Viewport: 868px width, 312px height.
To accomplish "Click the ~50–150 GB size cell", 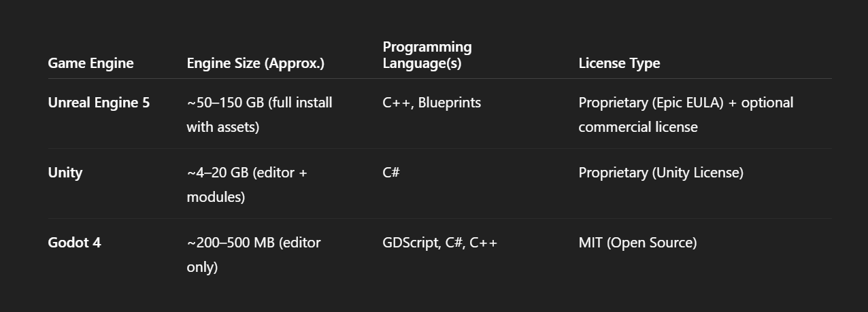I will click(259, 115).
